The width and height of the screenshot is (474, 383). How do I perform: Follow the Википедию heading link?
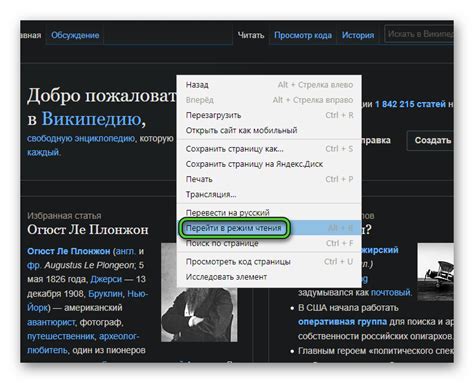click(x=91, y=119)
